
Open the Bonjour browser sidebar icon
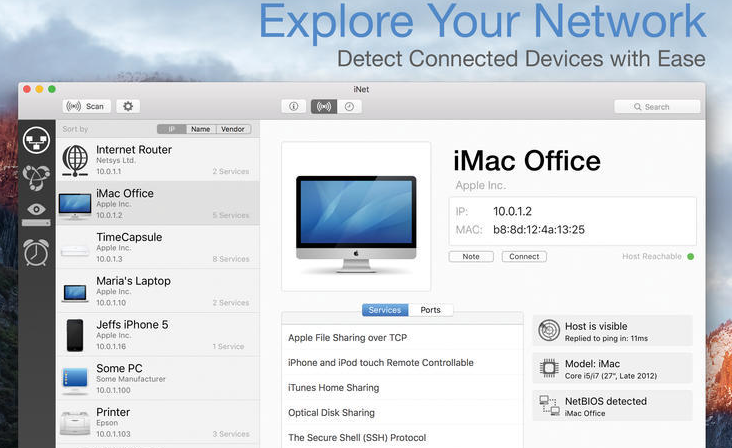(37, 177)
